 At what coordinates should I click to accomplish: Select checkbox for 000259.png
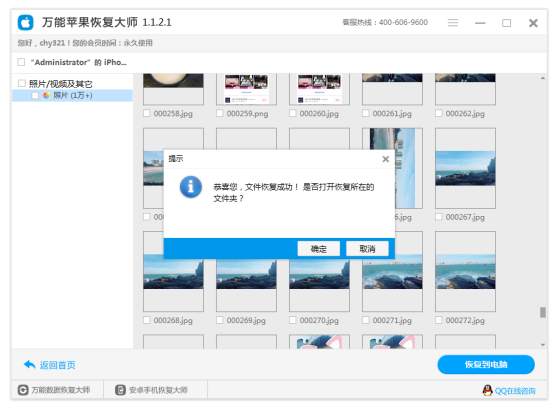pos(220,113)
